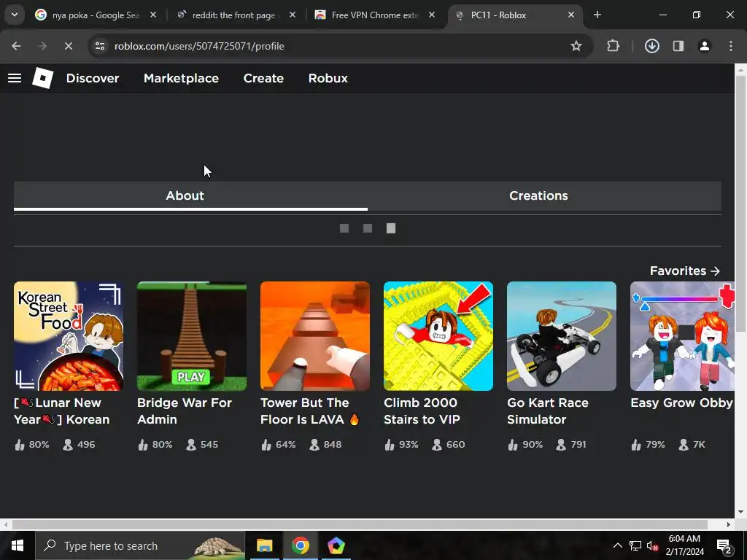The width and height of the screenshot is (747, 560).
Task: Click the Easy Grow Obby title
Action: [682, 402]
